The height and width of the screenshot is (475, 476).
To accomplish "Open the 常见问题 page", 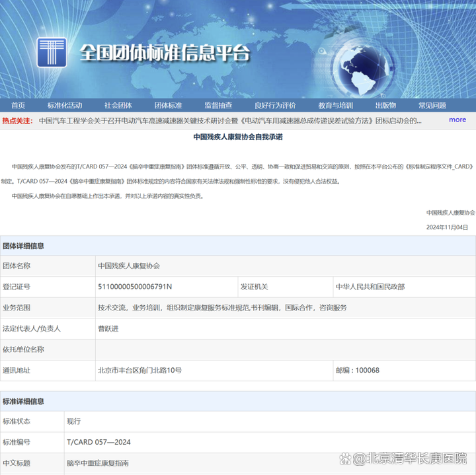I will (432, 106).
